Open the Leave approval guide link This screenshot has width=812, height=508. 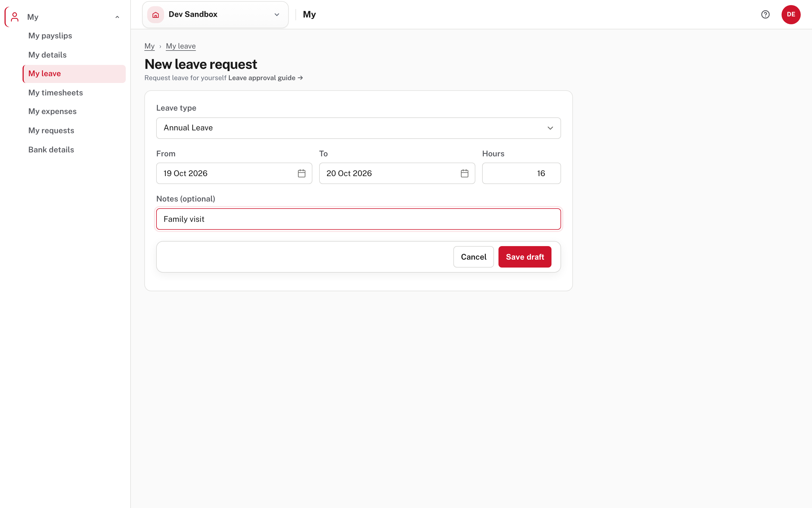tap(265, 78)
